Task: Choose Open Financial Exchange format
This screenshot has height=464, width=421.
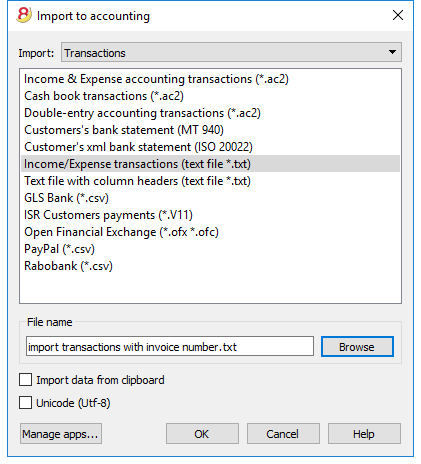Action: pos(210,232)
